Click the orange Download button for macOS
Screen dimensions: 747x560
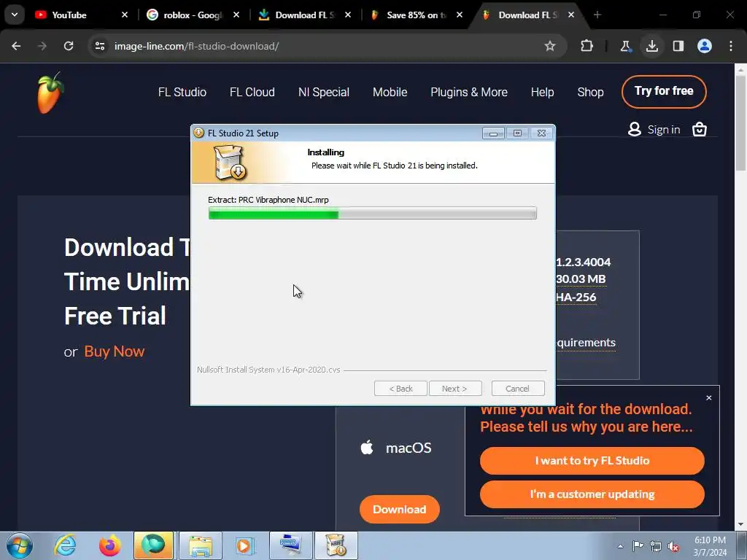(x=399, y=510)
